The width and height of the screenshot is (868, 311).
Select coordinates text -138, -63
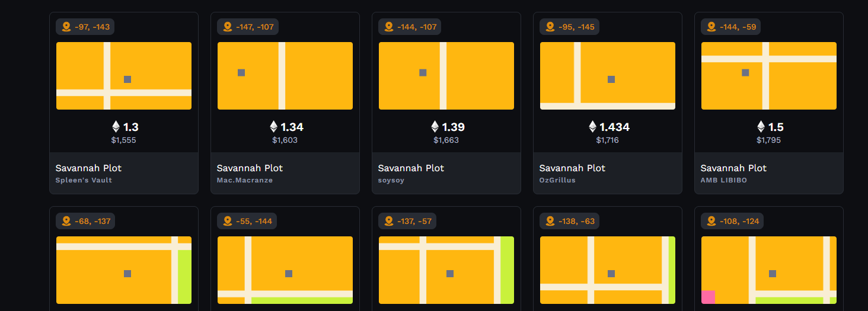point(576,221)
